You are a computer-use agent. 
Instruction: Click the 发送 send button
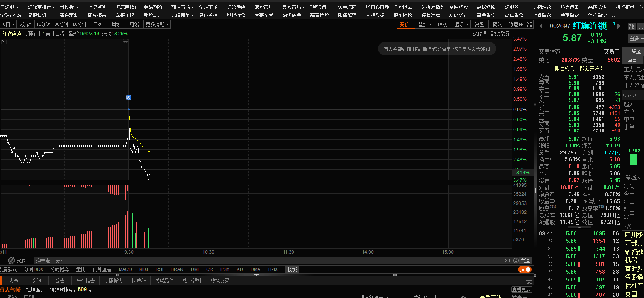click(525, 261)
